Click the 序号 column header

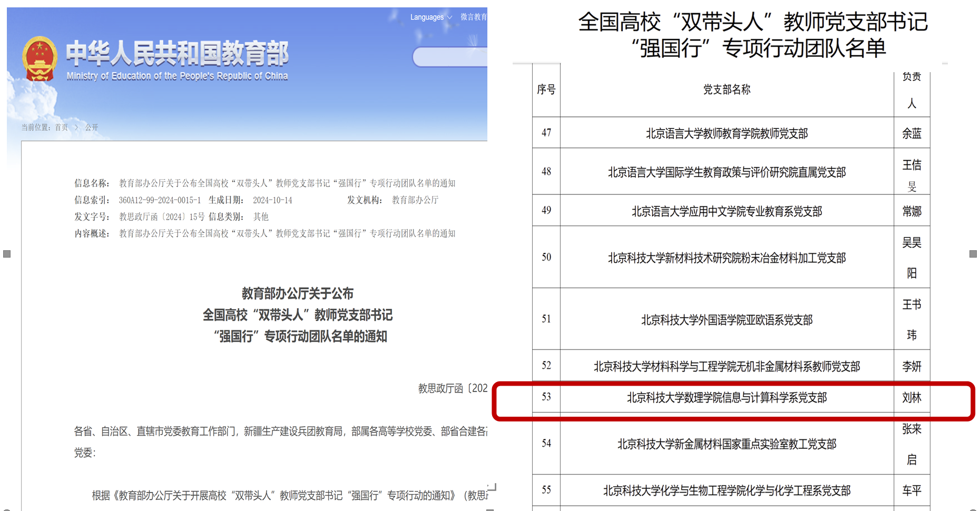pos(546,90)
